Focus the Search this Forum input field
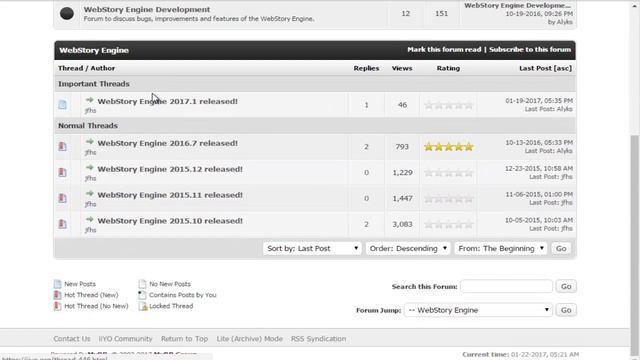Viewport: 640px width, 360px height. (507, 287)
